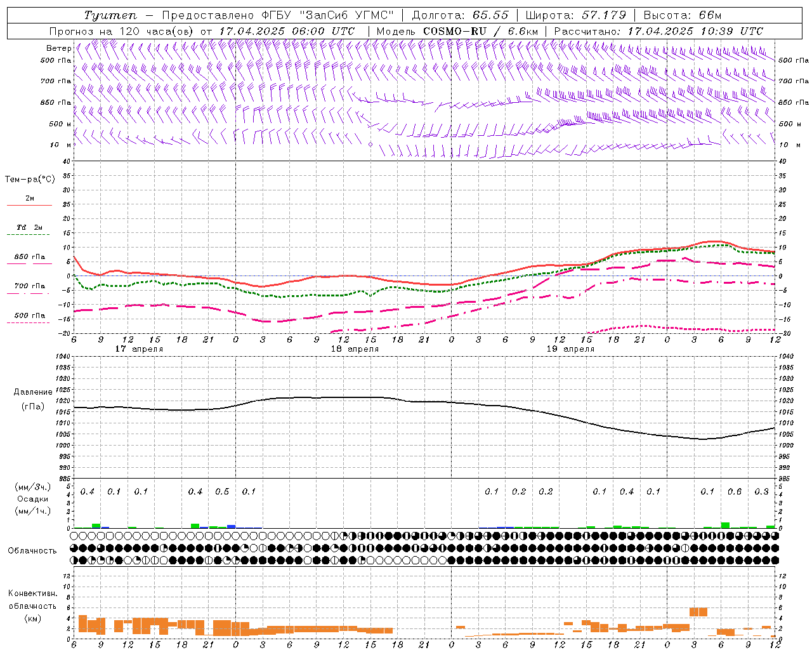Click "Прогноз на 120 часа(ов)" forecast text
Screen dimensions: 812x650
pyautogui.click(x=122, y=31)
